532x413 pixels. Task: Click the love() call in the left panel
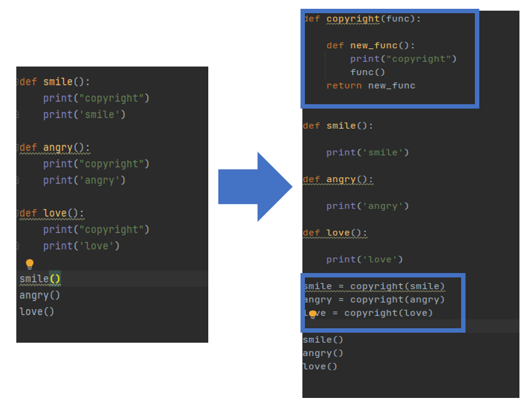(36, 311)
